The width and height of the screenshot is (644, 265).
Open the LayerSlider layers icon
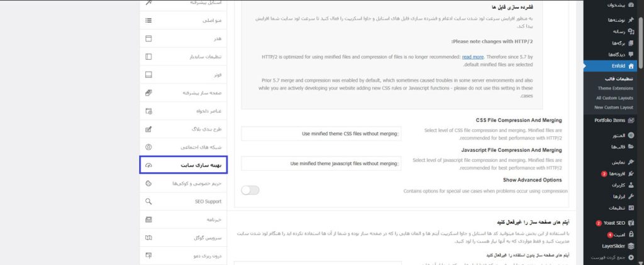[631, 246]
